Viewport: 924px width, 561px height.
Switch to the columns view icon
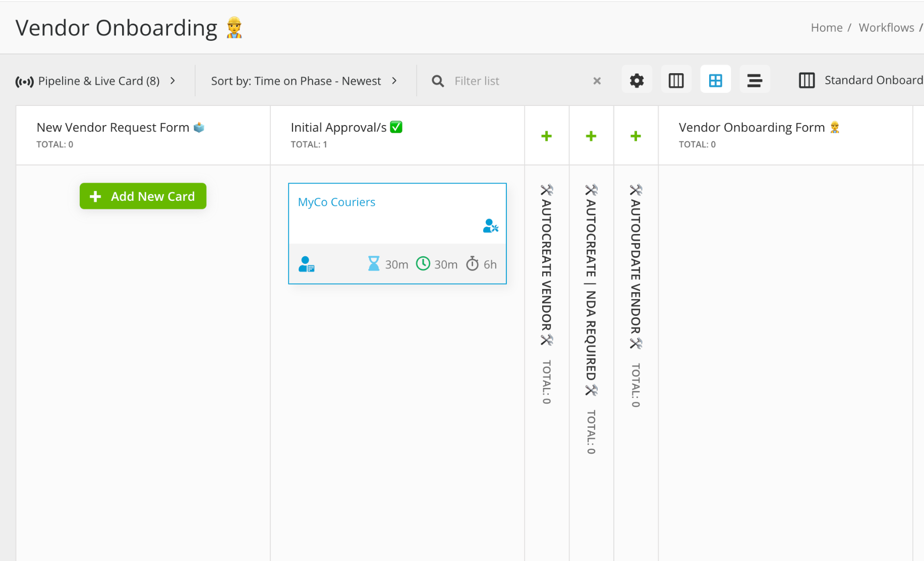676,80
